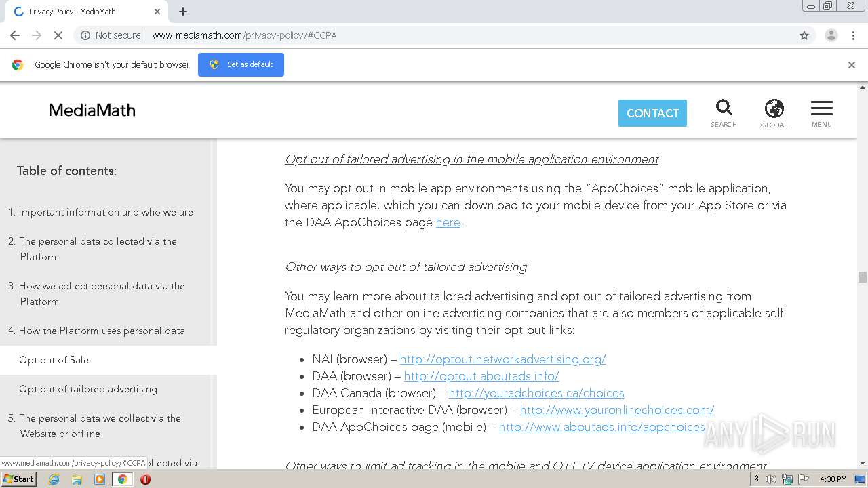Open the hamburger MENU icon
The image size is (868, 488).
[822, 113]
